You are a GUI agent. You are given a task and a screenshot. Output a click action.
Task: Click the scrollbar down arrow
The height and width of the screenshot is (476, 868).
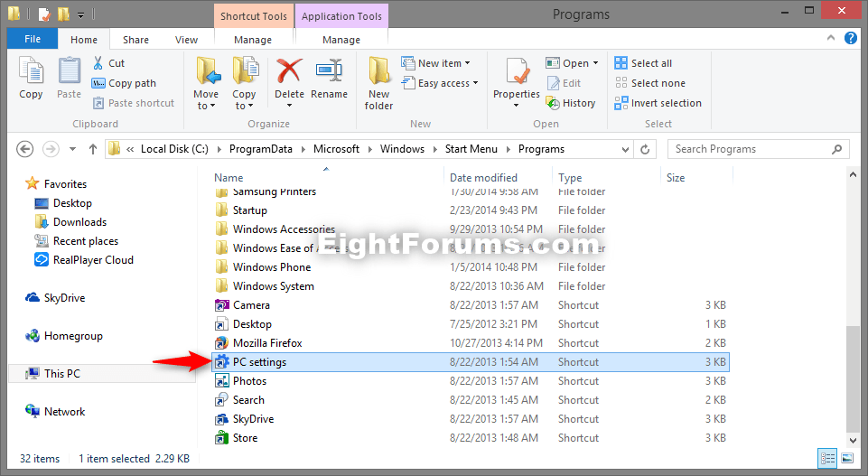pos(853,441)
